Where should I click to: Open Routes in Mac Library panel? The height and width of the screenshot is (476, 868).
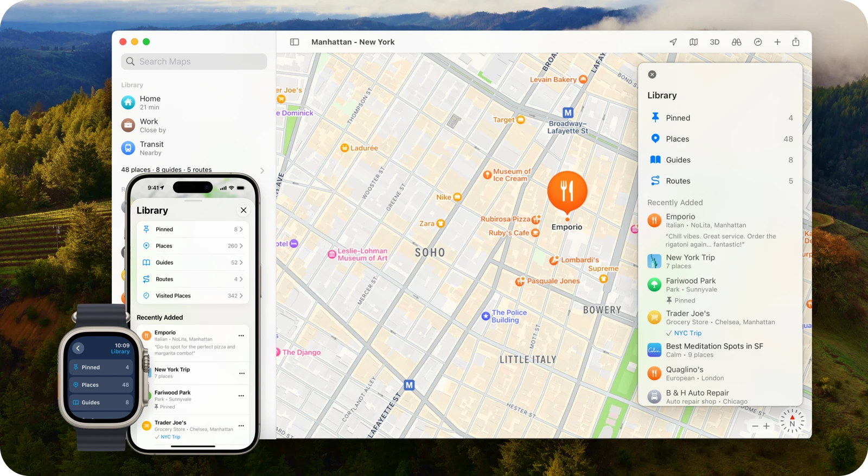720,181
